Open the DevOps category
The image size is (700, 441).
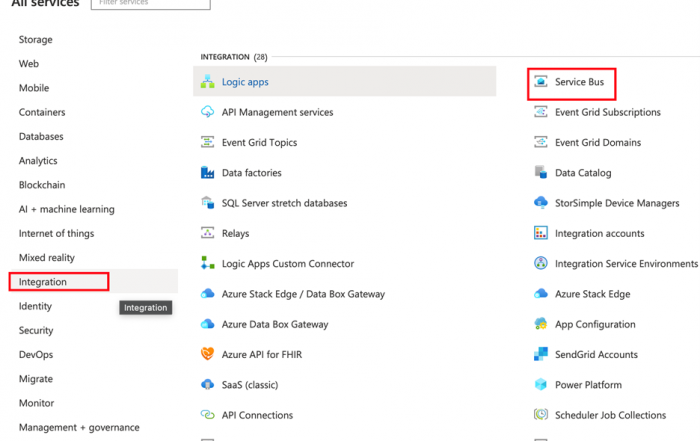click(x=36, y=354)
